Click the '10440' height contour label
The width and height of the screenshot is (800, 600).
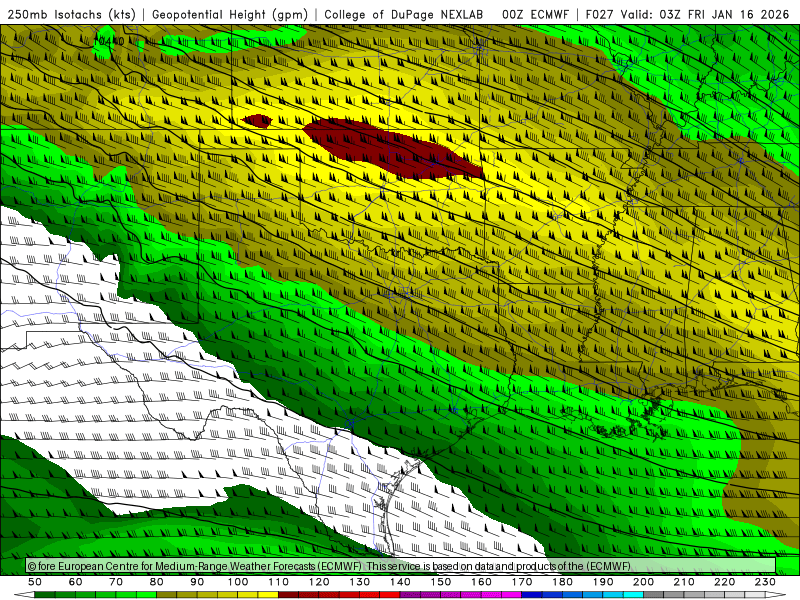(x=109, y=40)
